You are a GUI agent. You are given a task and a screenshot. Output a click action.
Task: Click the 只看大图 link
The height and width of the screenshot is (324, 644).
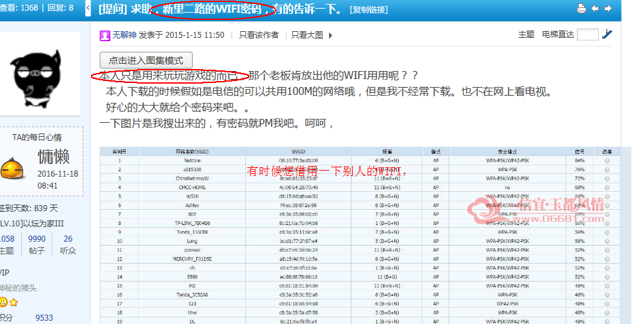pos(307,35)
